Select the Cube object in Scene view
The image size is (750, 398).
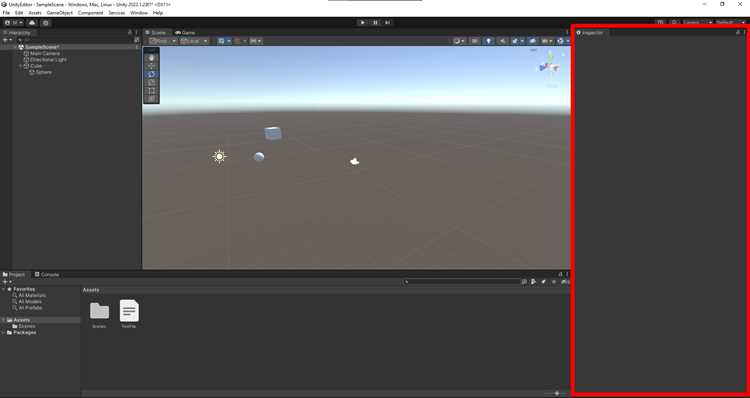273,133
